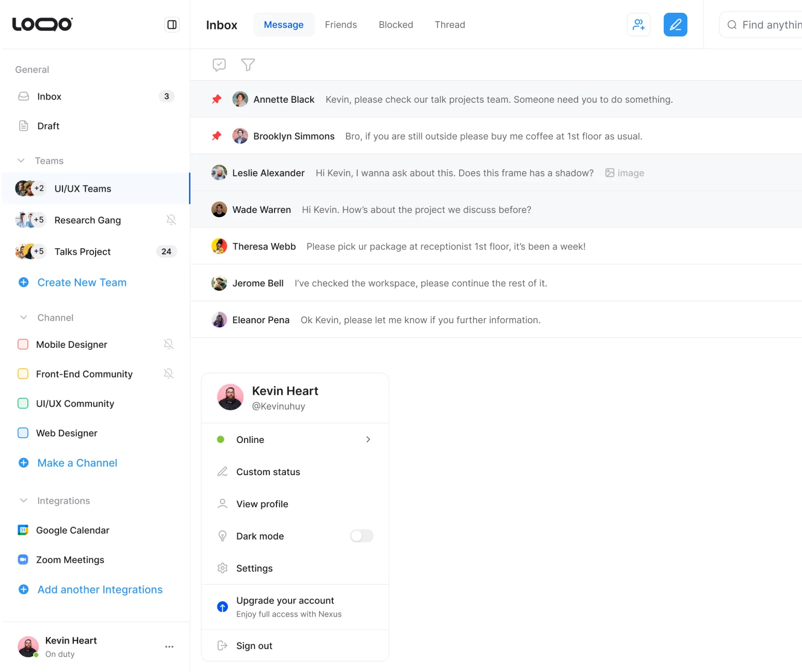Compose a new message with the pencil button
The height and width of the screenshot is (672, 802).
(675, 25)
